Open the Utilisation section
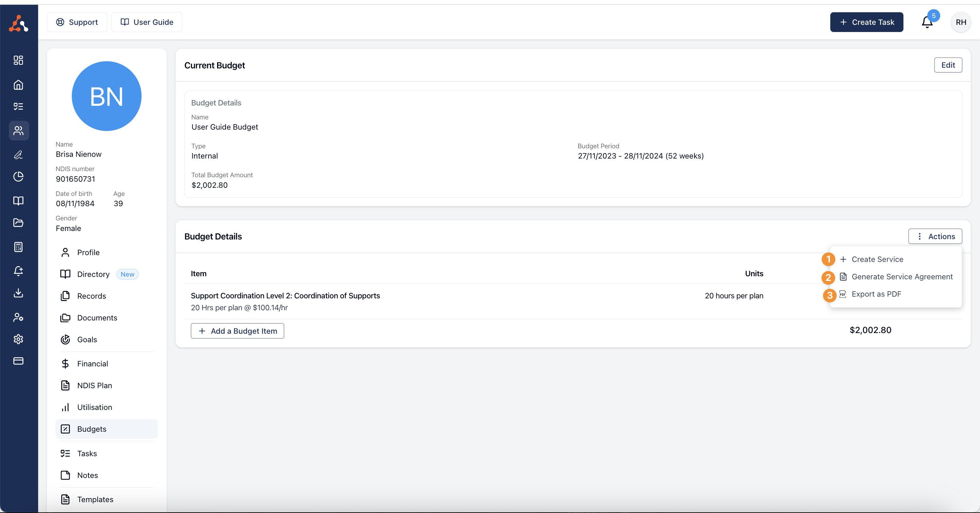The width and height of the screenshot is (980, 513). coord(107,407)
